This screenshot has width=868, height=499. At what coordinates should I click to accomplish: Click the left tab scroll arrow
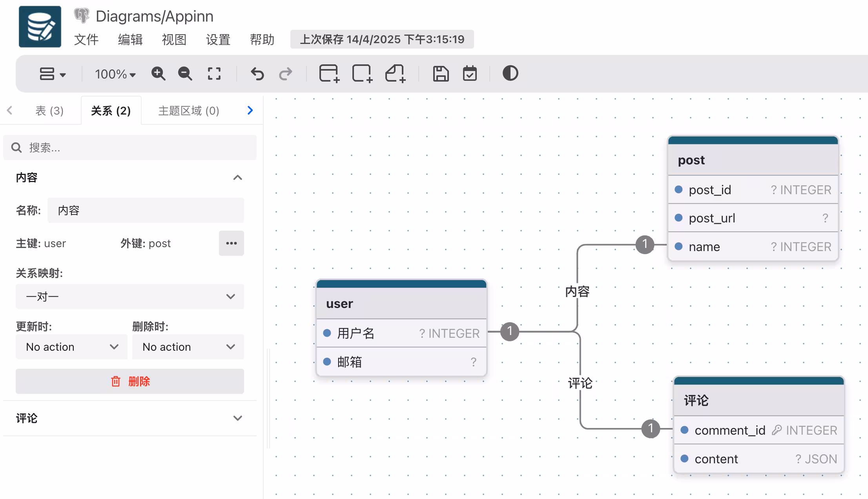10,111
